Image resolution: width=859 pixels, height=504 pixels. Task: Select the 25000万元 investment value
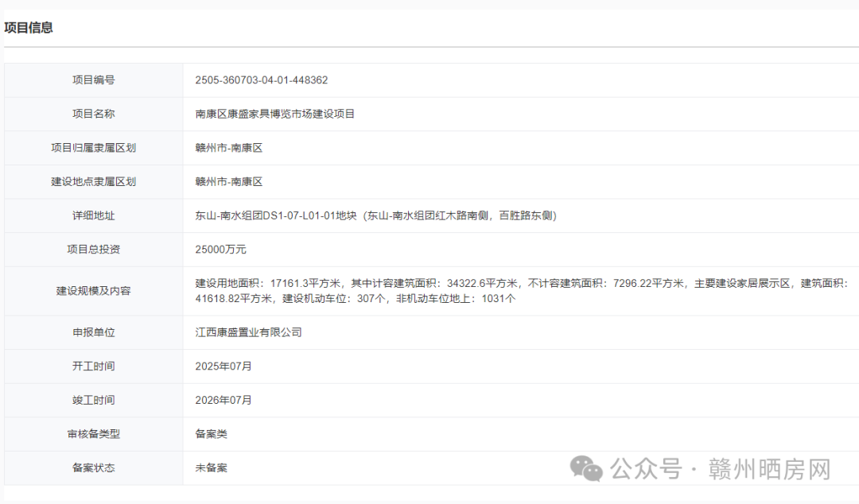click(x=221, y=250)
